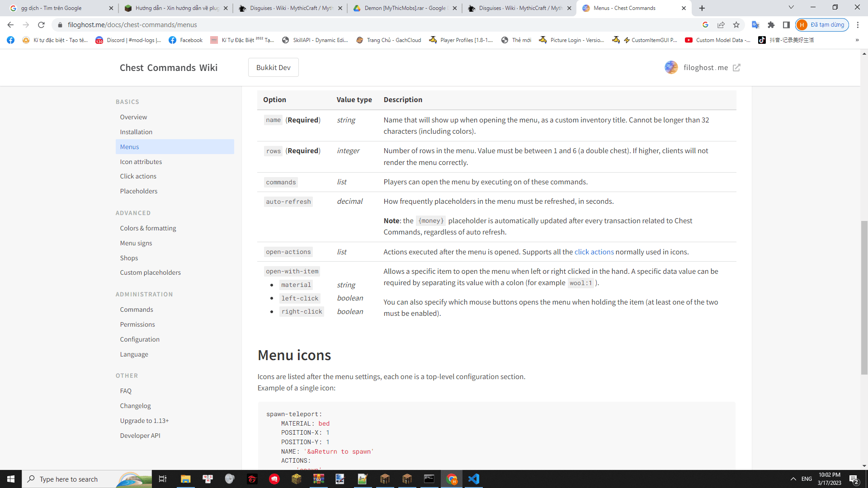
Task: Click the Google Translate toolbar icon
Action: tap(755, 25)
